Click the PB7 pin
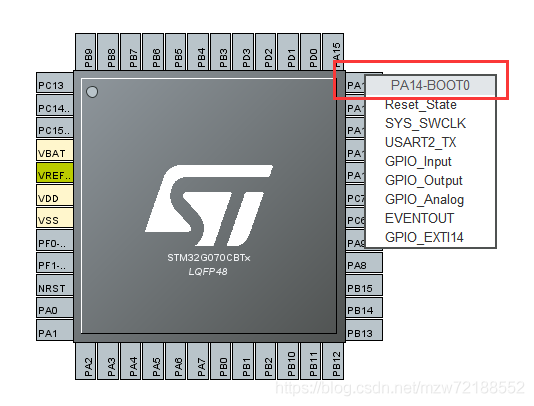Screen dimensions: 534x406 click(131, 52)
